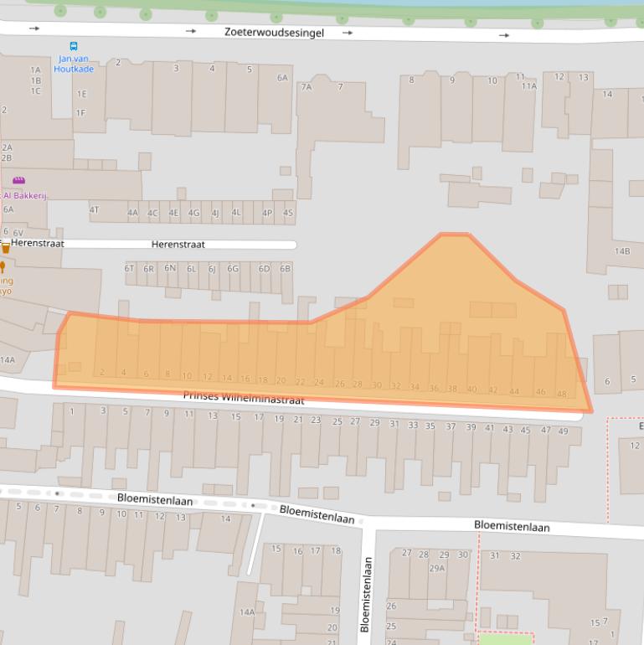Select the vertical Bloemistenlaan street label
Image resolution: width=644 pixels, height=645 pixels.
(x=365, y=594)
